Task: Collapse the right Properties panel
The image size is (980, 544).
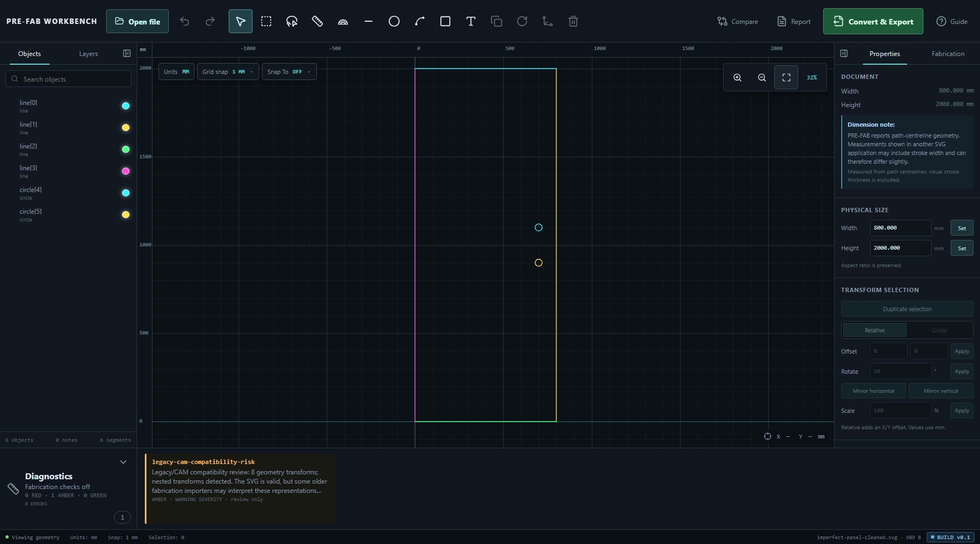Action: [844, 53]
